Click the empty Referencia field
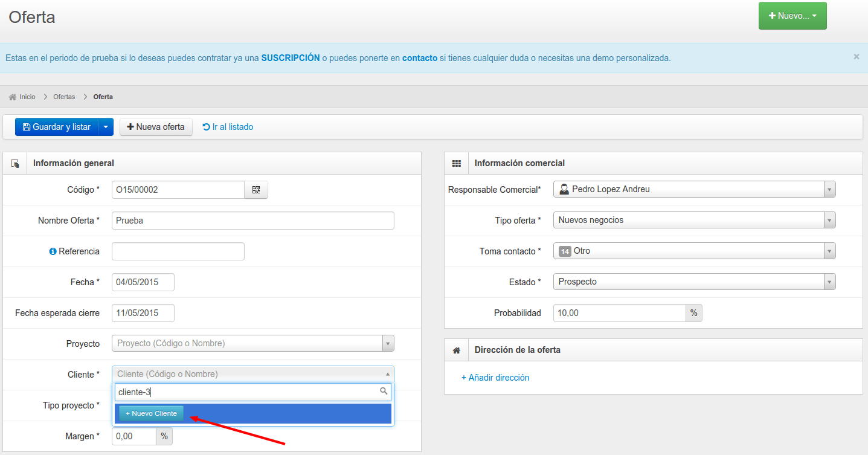This screenshot has width=868, height=455. (x=178, y=251)
